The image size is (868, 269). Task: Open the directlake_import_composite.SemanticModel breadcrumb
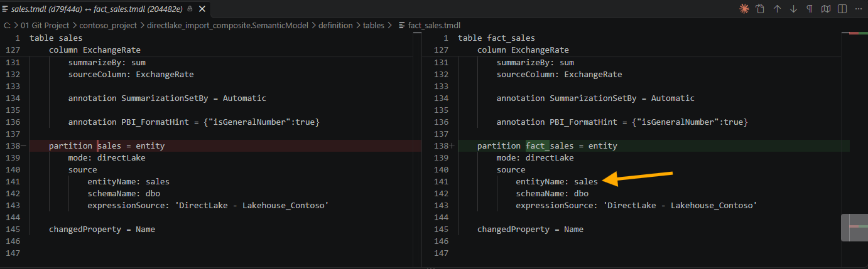[227, 26]
